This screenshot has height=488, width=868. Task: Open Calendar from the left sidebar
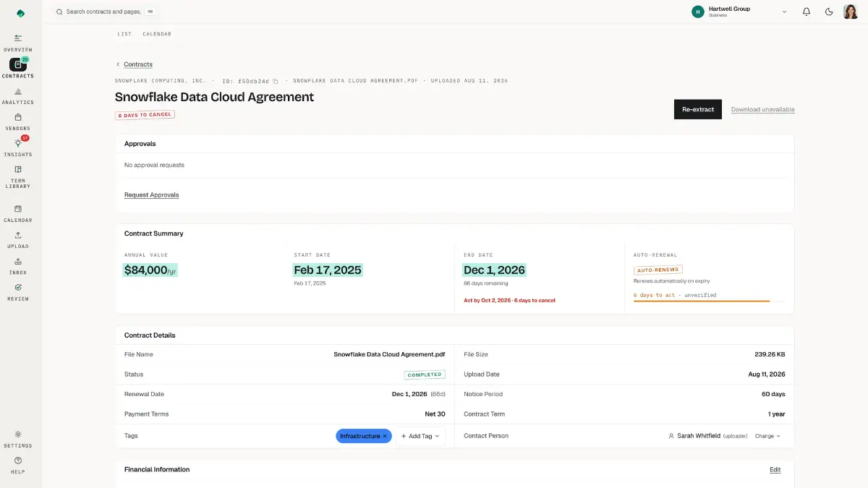(x=18, y=213)
